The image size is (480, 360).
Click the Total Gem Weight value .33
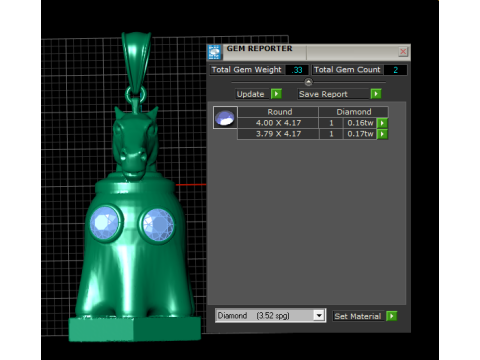(297, 70)
